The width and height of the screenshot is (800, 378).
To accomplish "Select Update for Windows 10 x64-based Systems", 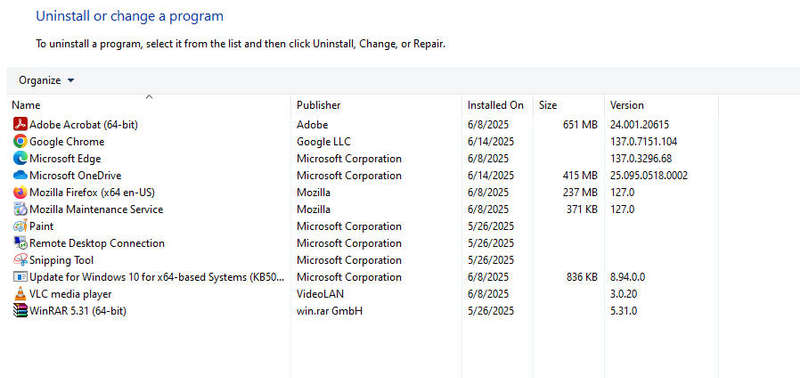I will (x=157, y=277).
